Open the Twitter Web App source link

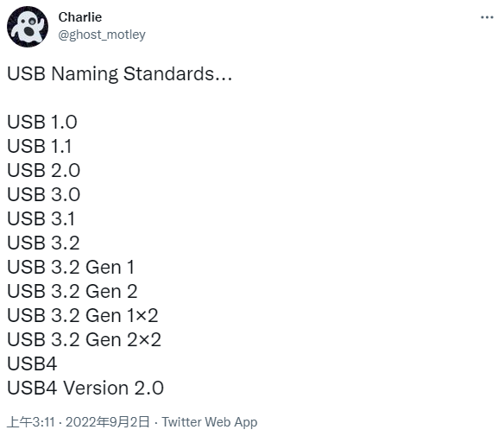[x=209, y=422]
